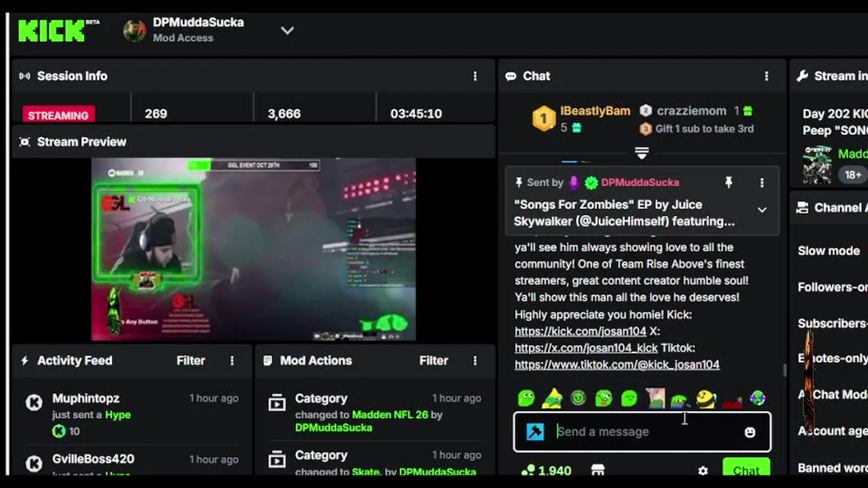Click Gift 1 sub to take 3rd
Image resolution: width=868 pixels, height=488 pixels.
(x=705, y=129)
